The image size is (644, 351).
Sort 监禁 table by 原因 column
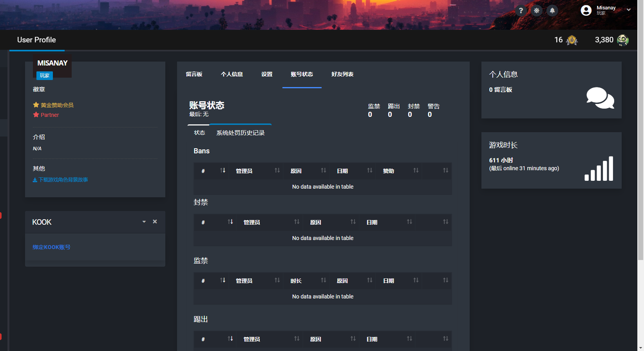pyautogui.click(x=352, y=280)
